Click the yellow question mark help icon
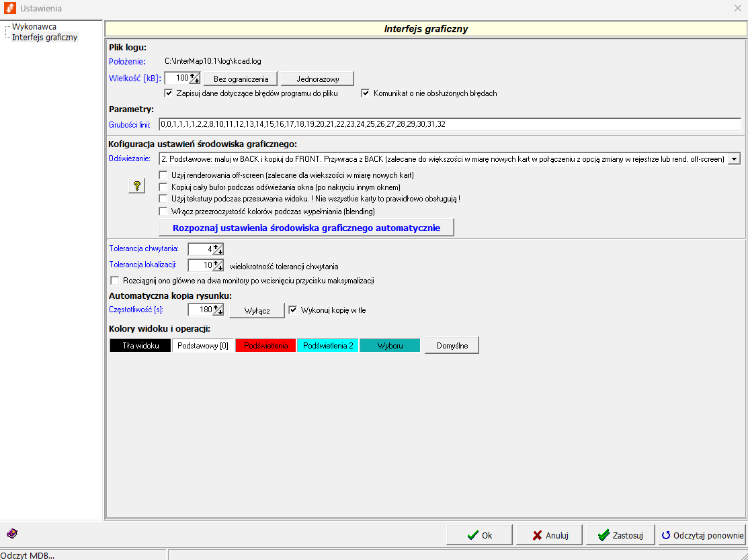Screen dimensions: 748x560 136,186
